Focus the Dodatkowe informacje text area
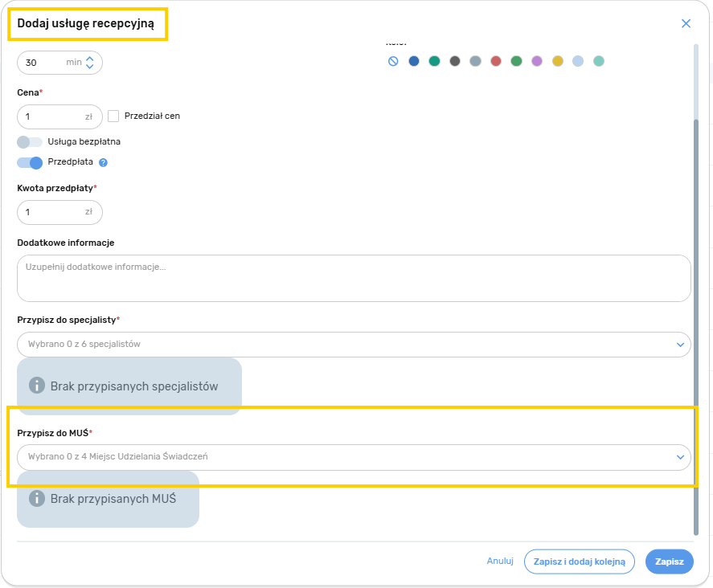 point(354,278)
